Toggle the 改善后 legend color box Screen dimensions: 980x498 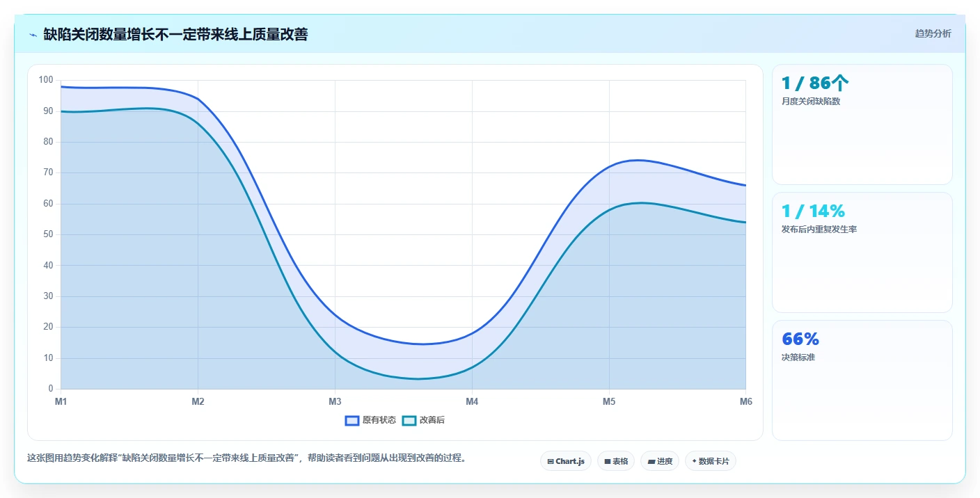point(409,420)
